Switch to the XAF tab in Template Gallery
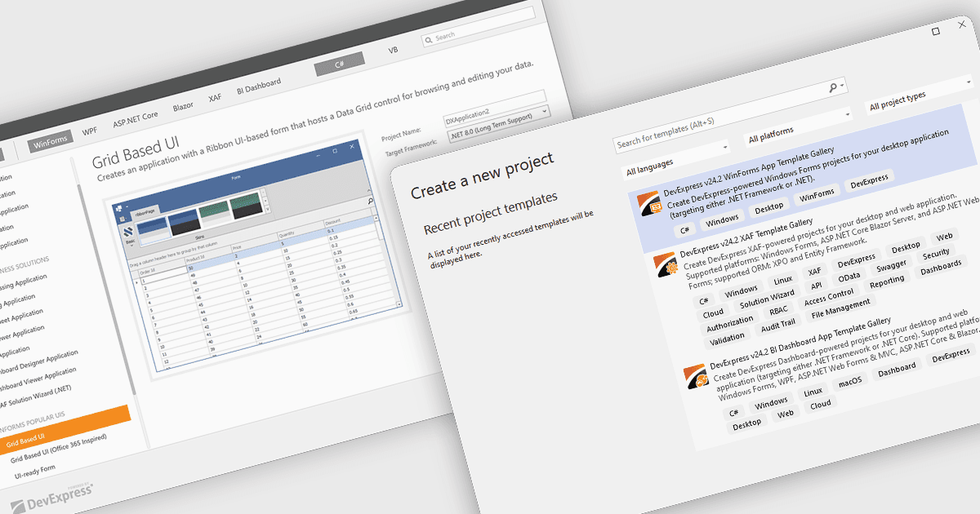Screen dimensions: 980x514 pyautogui.click(x=215, y=97)
